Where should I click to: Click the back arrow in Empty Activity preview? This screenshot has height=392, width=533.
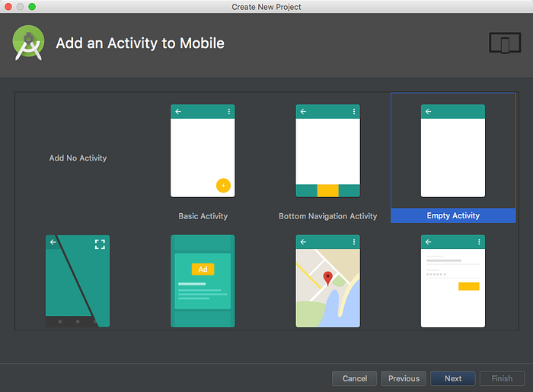click(x=428, y=111)
